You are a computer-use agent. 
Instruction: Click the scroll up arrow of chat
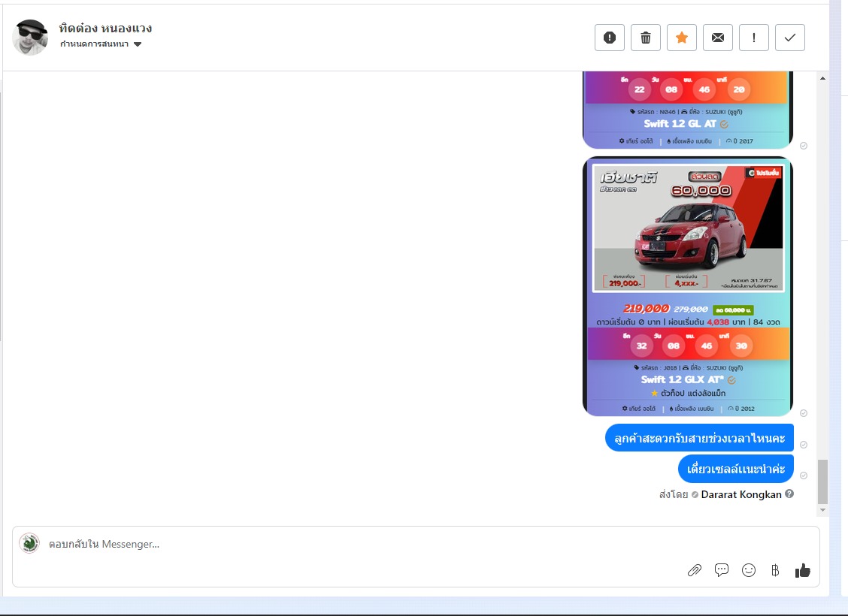822,78
